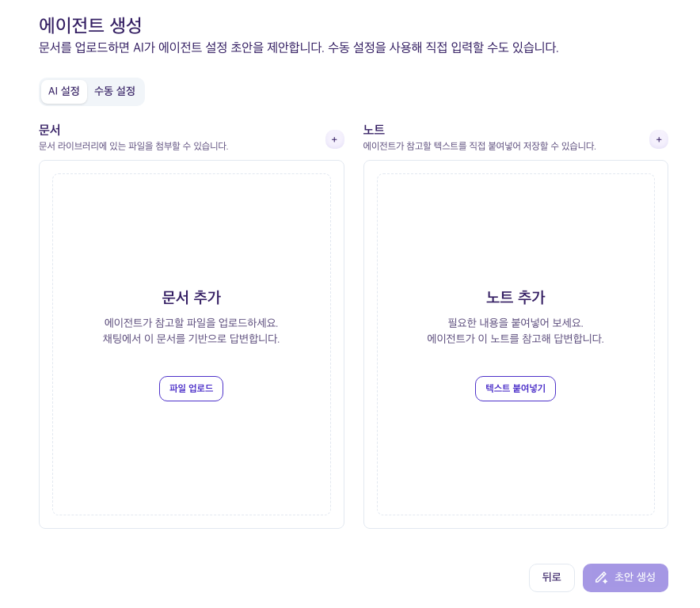Image resolution: width=700 pixels, height=608 pixels.
Task: Go back with the 뒤로 button
Action: click(x=551, y=578)
